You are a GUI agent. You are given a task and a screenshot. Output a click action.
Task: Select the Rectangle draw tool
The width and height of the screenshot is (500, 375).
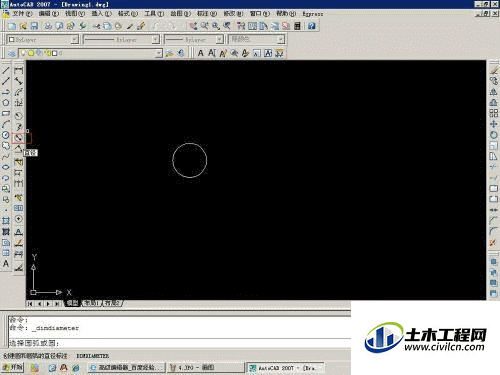6,113
